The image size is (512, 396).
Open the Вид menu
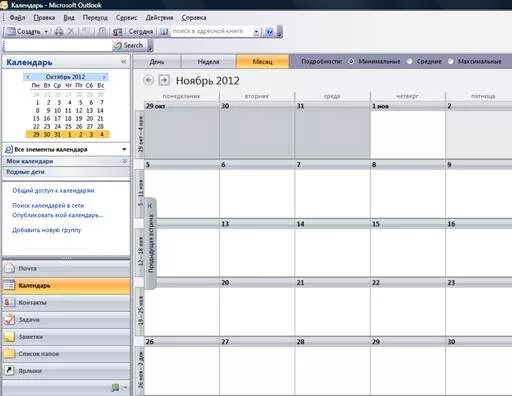tap(69, 18)
